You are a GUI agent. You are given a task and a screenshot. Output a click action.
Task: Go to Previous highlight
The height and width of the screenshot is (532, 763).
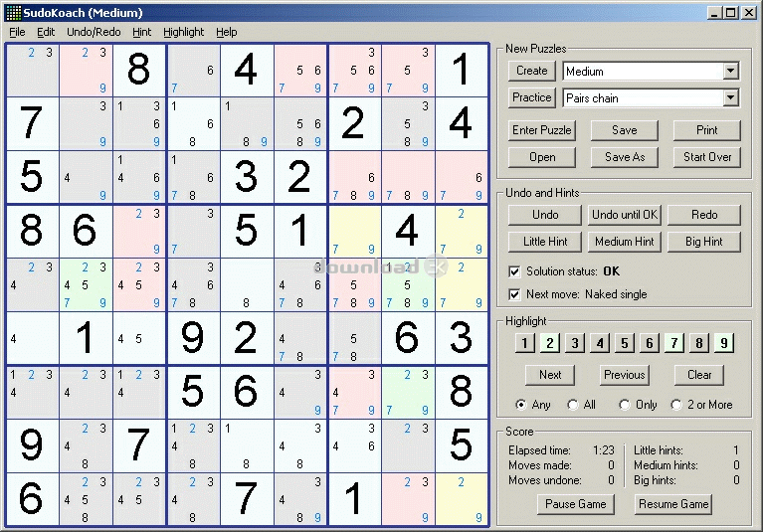tap(625, 375)
